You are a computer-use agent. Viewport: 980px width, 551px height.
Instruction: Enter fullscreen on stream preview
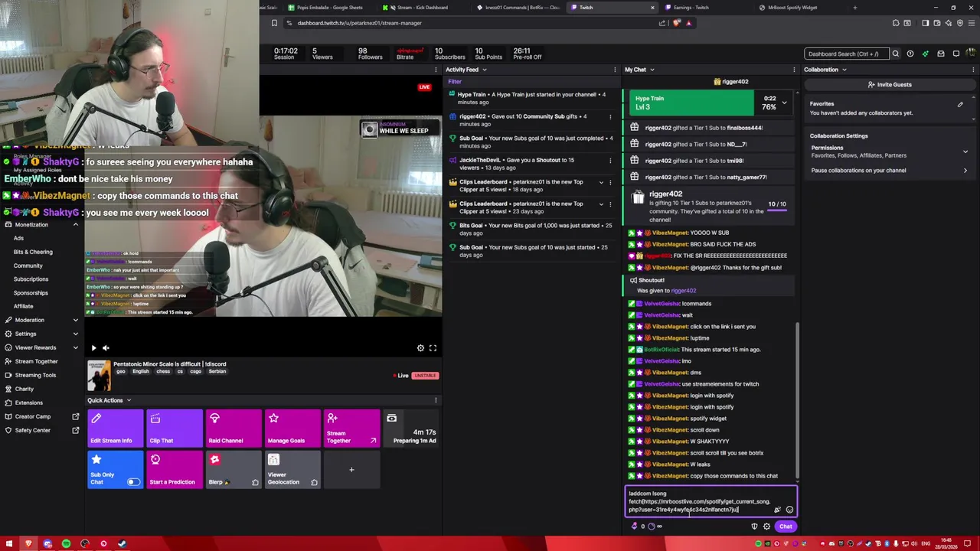click(433, 348)
